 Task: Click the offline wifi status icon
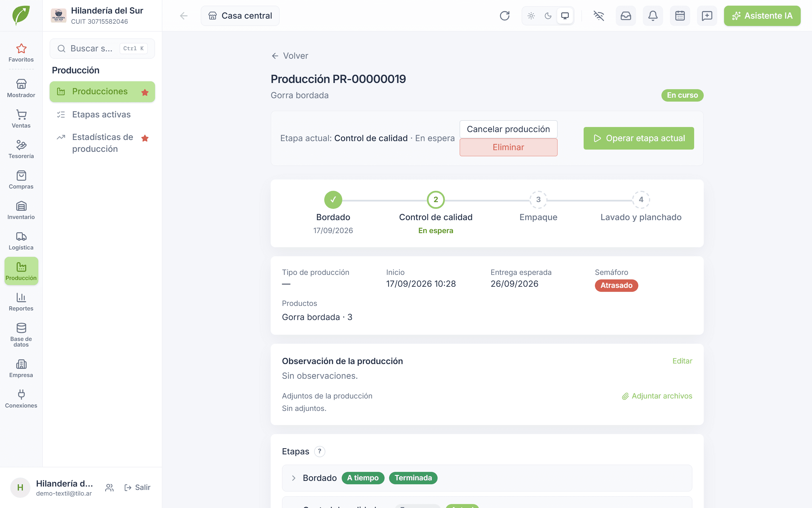tap(599, 16)
